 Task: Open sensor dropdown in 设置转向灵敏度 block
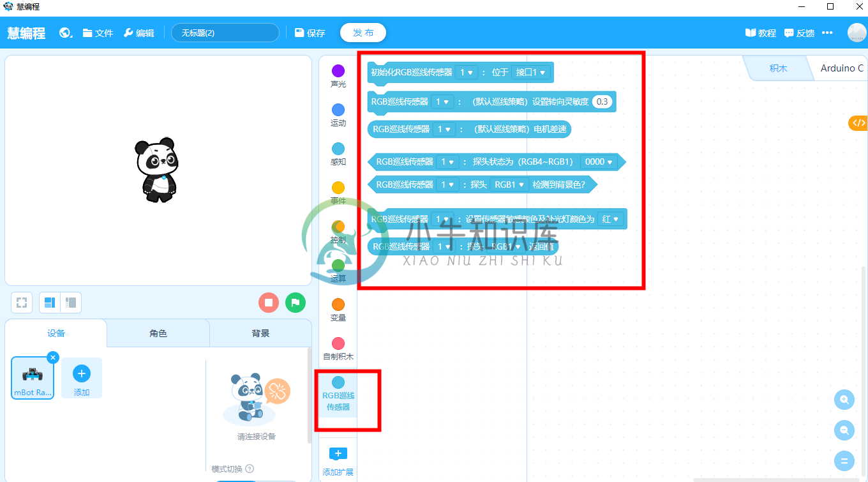(x=442, y=102)
